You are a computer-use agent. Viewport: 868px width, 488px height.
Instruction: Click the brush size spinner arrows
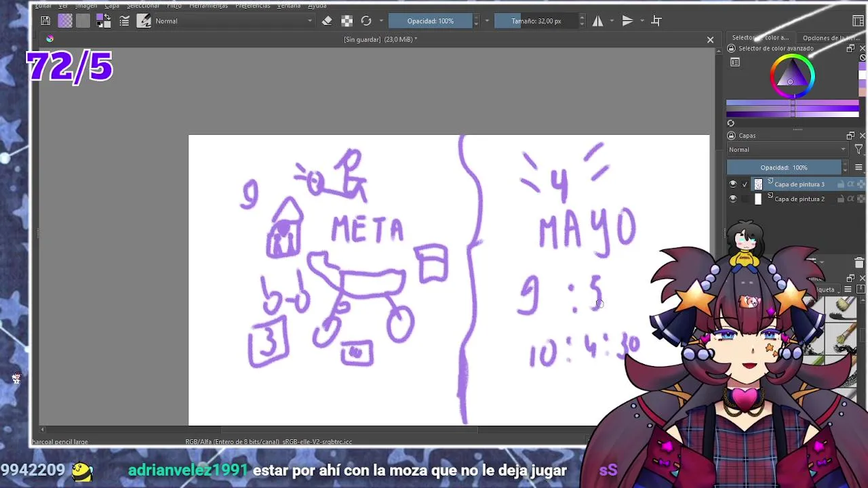coord(582,21)
